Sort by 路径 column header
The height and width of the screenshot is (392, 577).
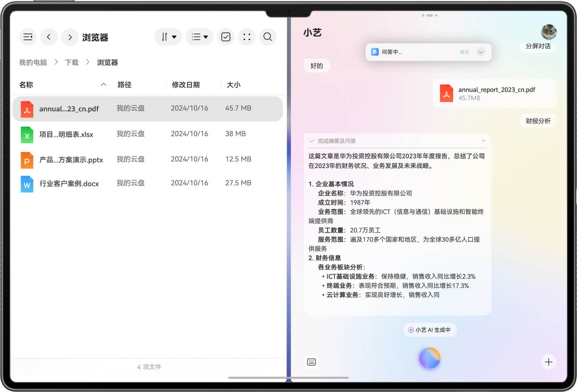[124, 84]
